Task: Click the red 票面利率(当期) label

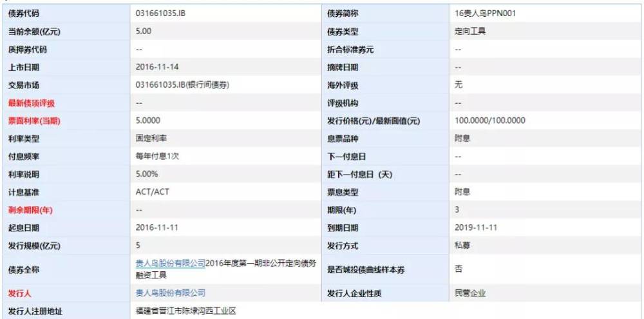Action: click(x=34, y=121)
